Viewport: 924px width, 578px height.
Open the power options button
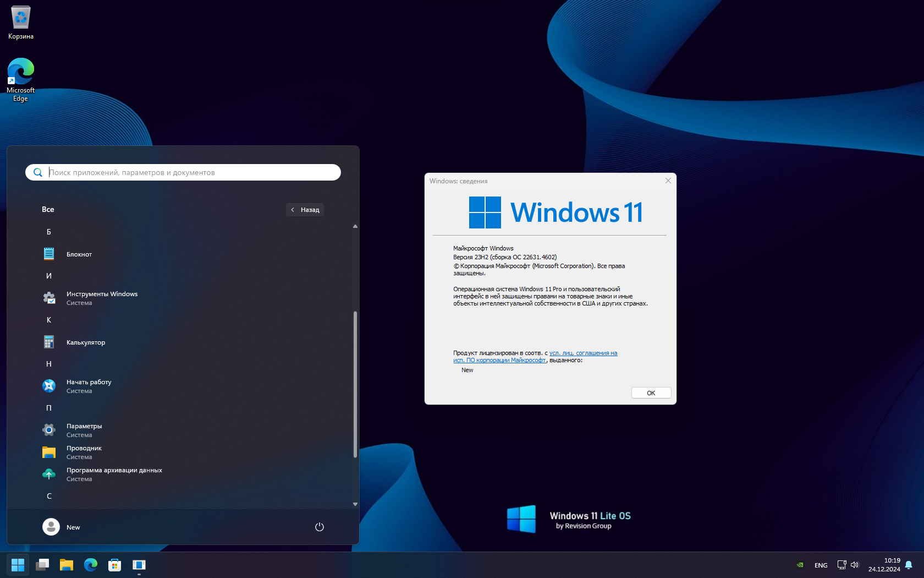coord(320,527)
